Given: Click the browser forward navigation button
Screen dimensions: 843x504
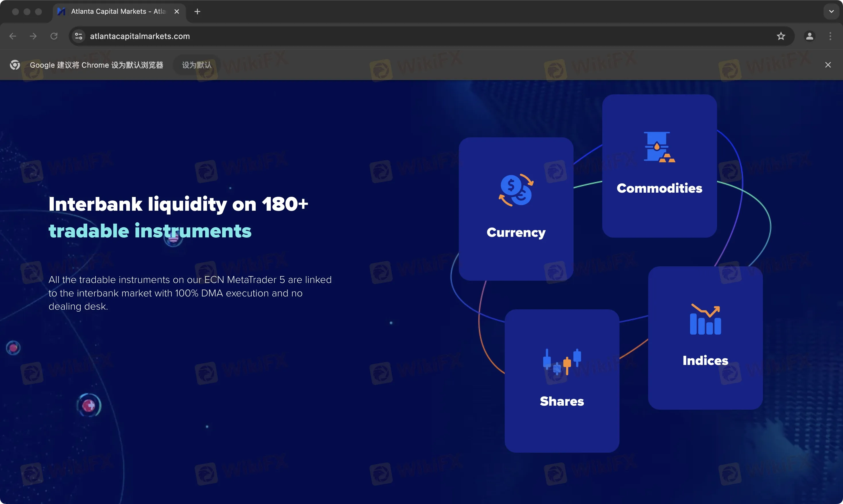Looking at the screenshot, I should point(33,36).
